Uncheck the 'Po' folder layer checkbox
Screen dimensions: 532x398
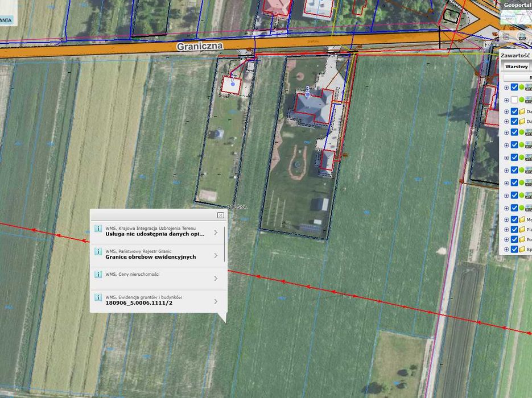pyautogui.click(x=514, y=239)
